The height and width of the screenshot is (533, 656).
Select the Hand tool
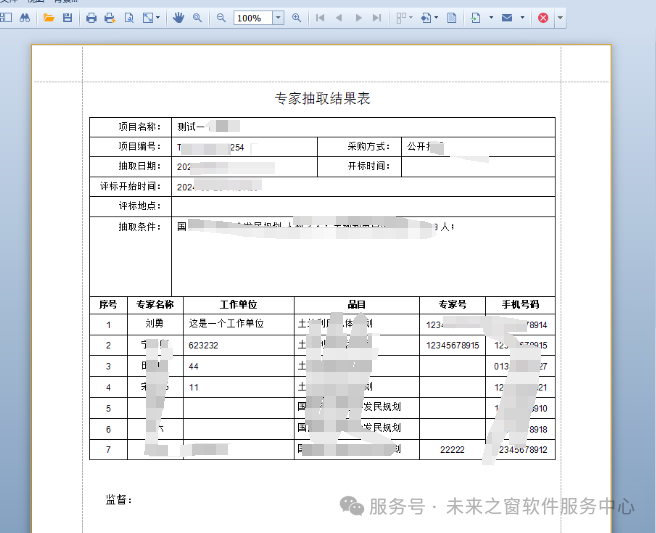pos(179,18)
